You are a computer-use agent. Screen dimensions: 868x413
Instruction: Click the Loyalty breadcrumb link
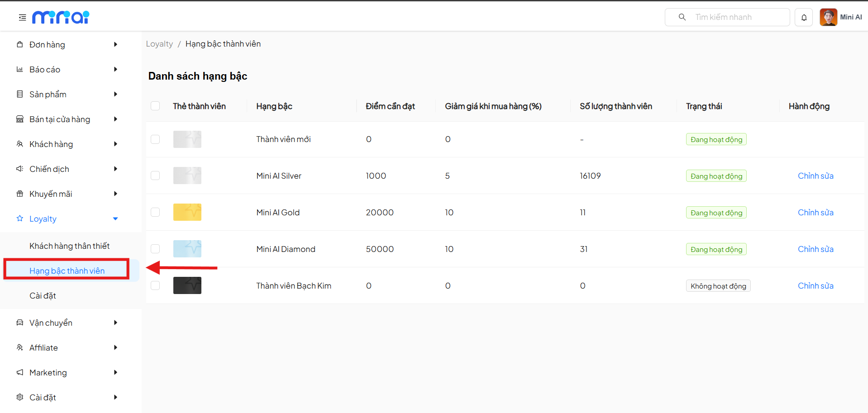pyautogui.click(x=159, y=44)
